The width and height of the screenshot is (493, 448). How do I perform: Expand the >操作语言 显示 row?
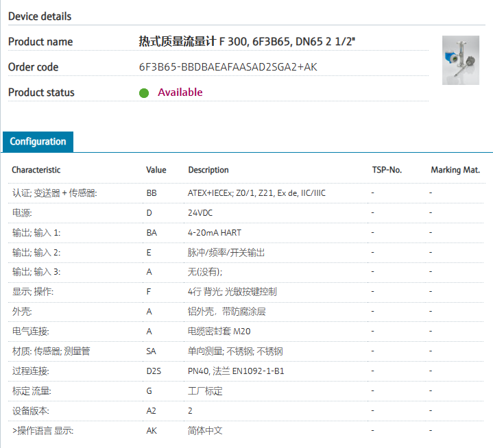43,431
